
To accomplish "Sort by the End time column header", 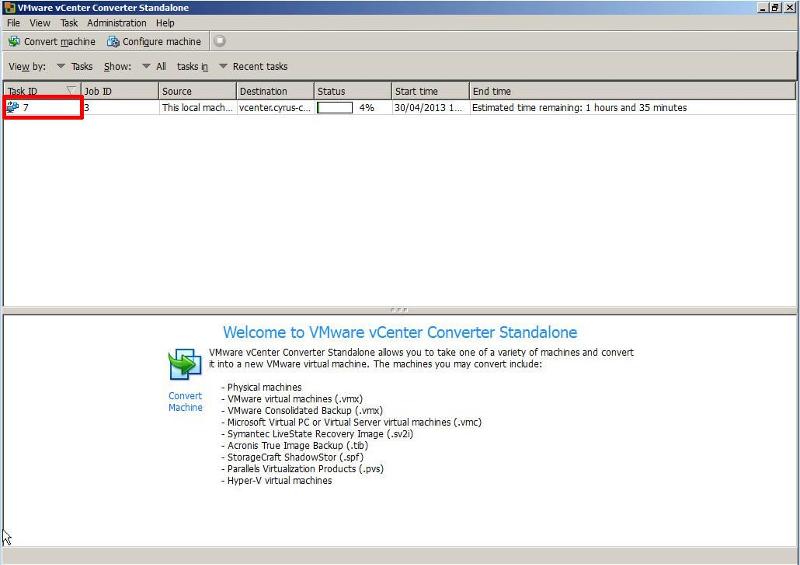I will [x=632, y=91].
